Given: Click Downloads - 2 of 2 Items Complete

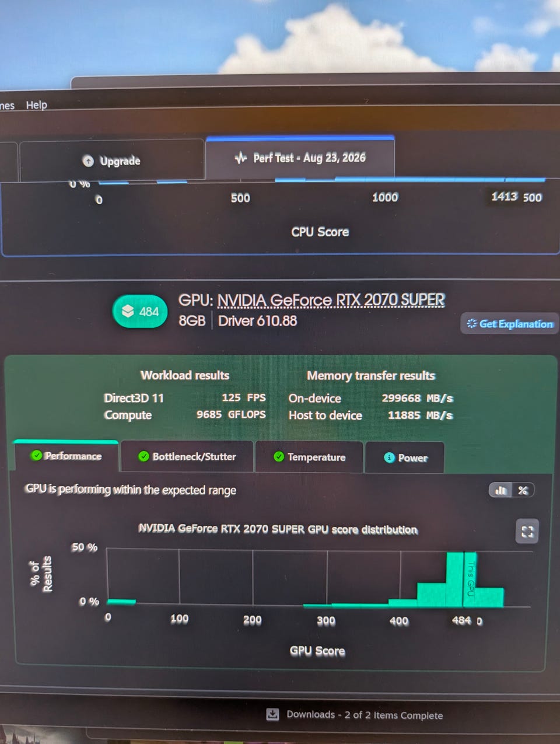Looking at the screenshot, I should pyautogui.click(x=365, y=715).
